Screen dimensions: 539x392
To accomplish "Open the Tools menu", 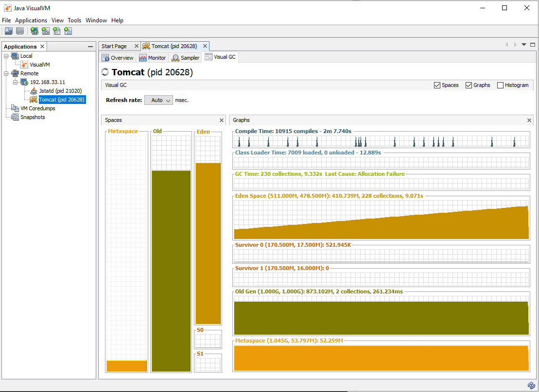I will pyautogui.click(x=74, y=20).
